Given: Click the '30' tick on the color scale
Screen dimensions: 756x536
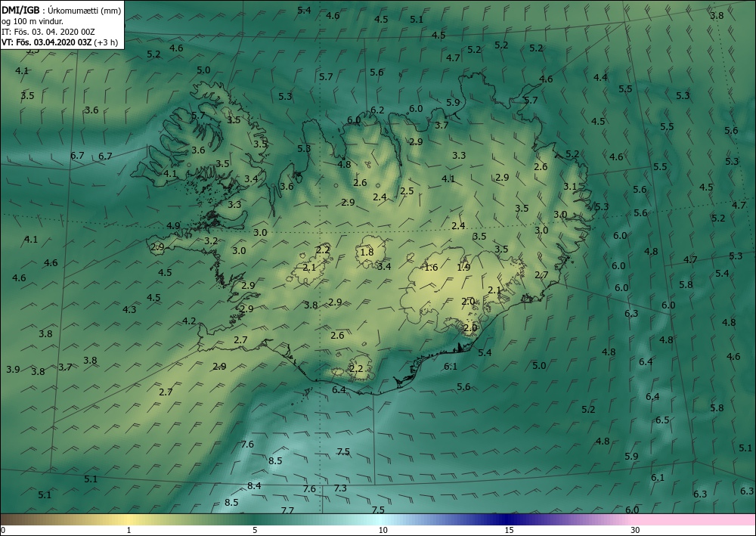Looking at the screenshot, I should coord(636,531).
